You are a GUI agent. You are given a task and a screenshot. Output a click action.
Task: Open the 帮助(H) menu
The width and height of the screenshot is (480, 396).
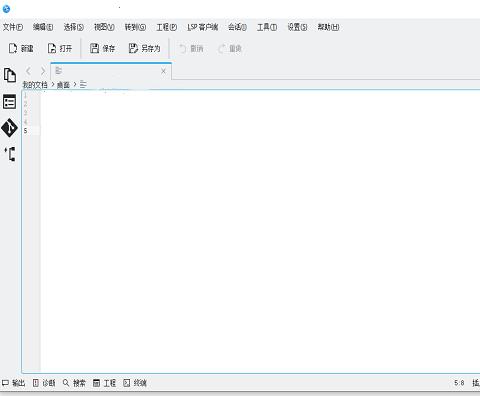pyautogui.click(x=328, y=27)
